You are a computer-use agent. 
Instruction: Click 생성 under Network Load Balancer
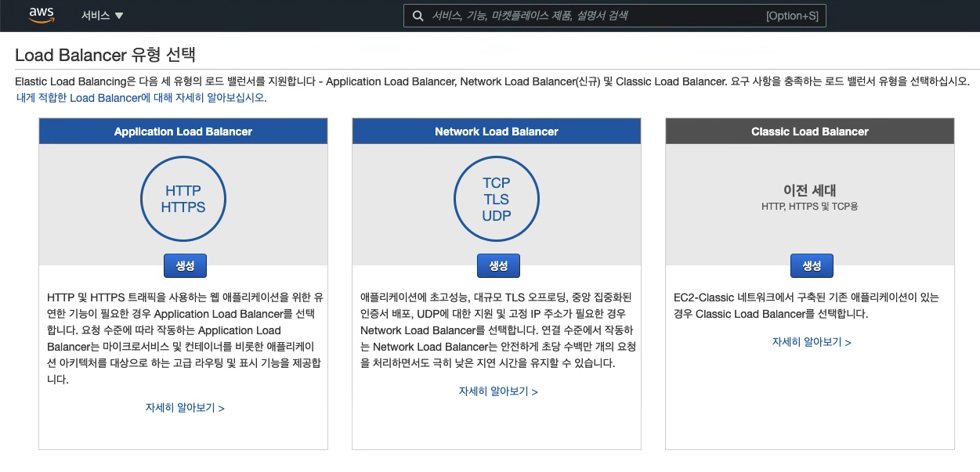click(498, 265)
